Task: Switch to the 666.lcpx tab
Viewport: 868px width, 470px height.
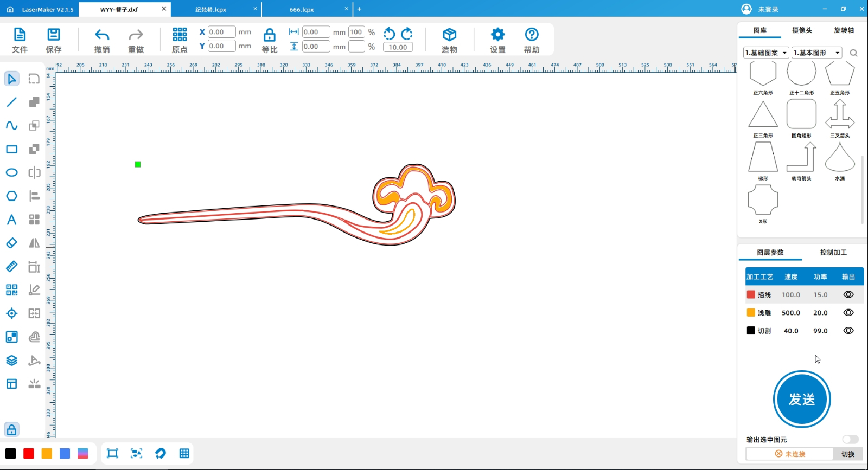Action: [302, 10]
